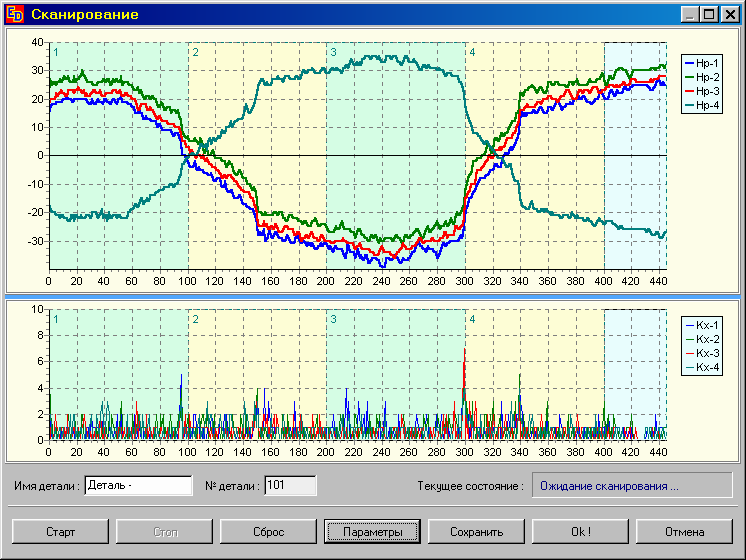
Task: Cancel using the Отмена button
Action: 684,532
